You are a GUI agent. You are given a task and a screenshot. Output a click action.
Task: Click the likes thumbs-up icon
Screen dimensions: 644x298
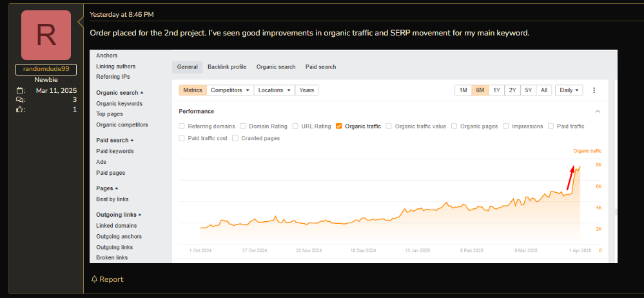click(19, 110)
